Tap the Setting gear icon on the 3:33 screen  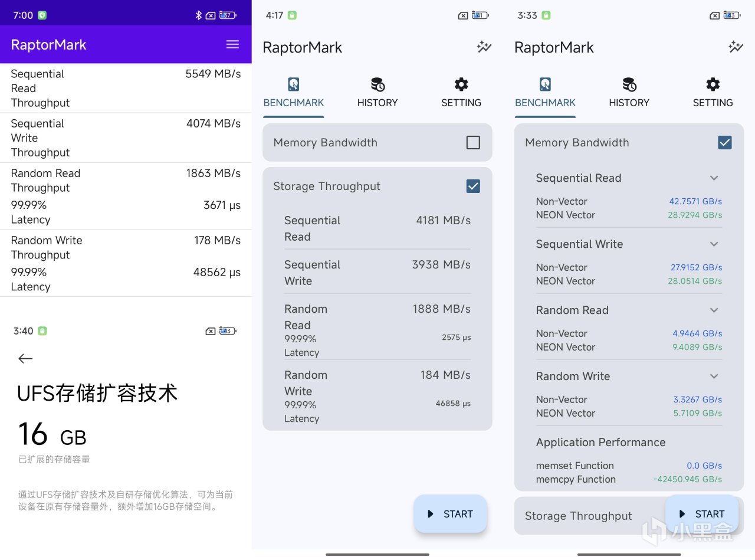tap(713, 84)
